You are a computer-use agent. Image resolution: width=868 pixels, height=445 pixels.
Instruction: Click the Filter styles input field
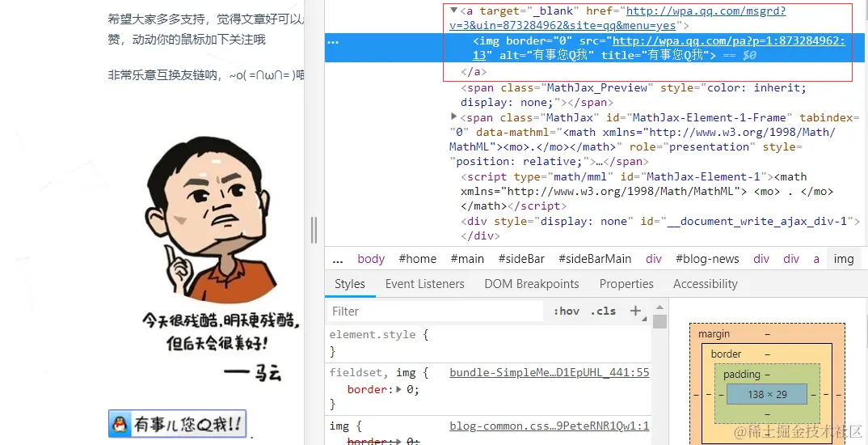point(435,311)
